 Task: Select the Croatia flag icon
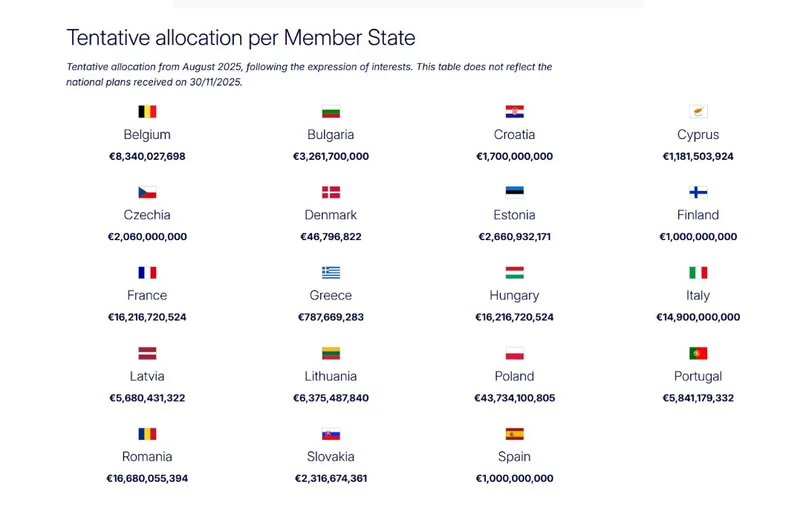(x=515, y=112)
